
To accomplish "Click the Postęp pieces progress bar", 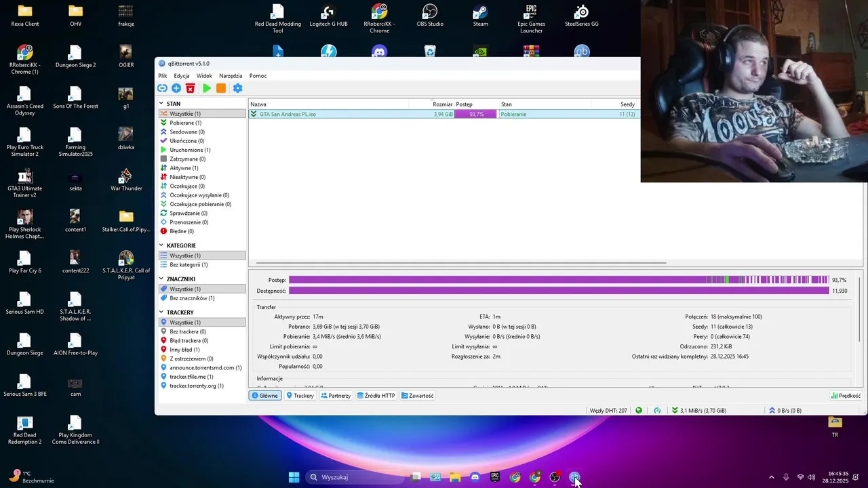I will (559, 280).
